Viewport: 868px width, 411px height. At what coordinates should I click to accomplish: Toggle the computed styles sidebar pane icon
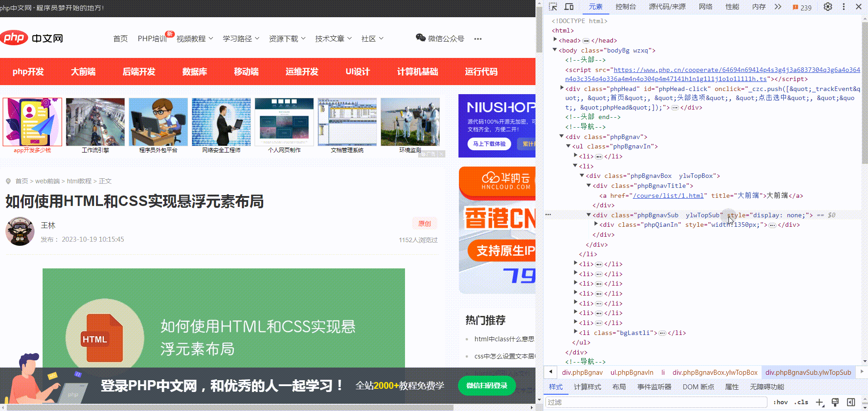tap(851, 402)
